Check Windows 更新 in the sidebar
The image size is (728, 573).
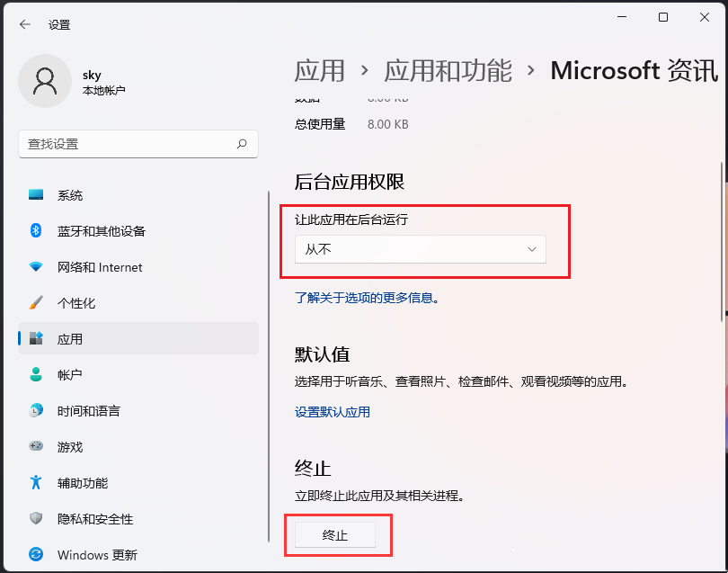tap(85, 555)
